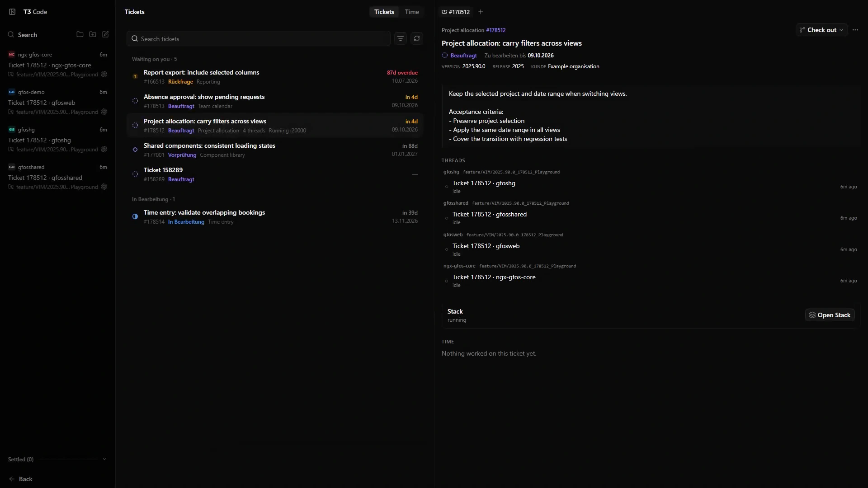This screenshot has width=868, height=488.
Task: Open the ticket filter options
Action: 401,39
